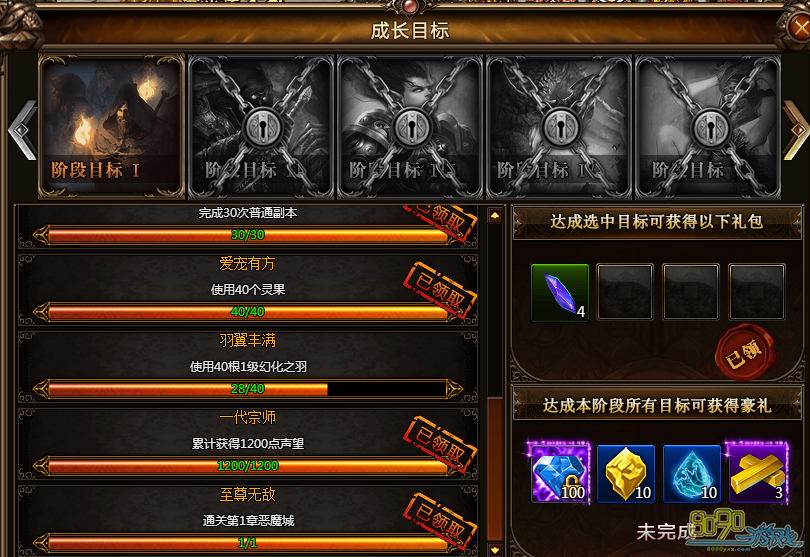The image size is (810, 557).
Task: Click the red 已领 wax seal stamp
Action: 744,353
